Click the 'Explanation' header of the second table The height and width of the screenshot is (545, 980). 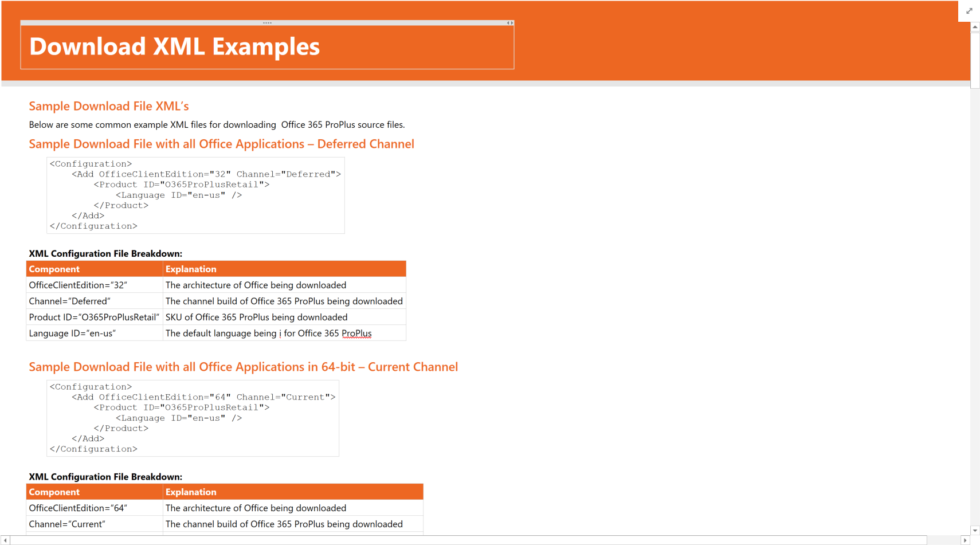click(x=293, y=492)
